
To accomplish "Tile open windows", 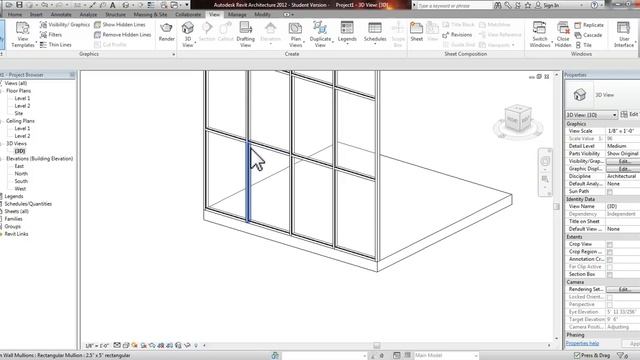I will [583, 45].
